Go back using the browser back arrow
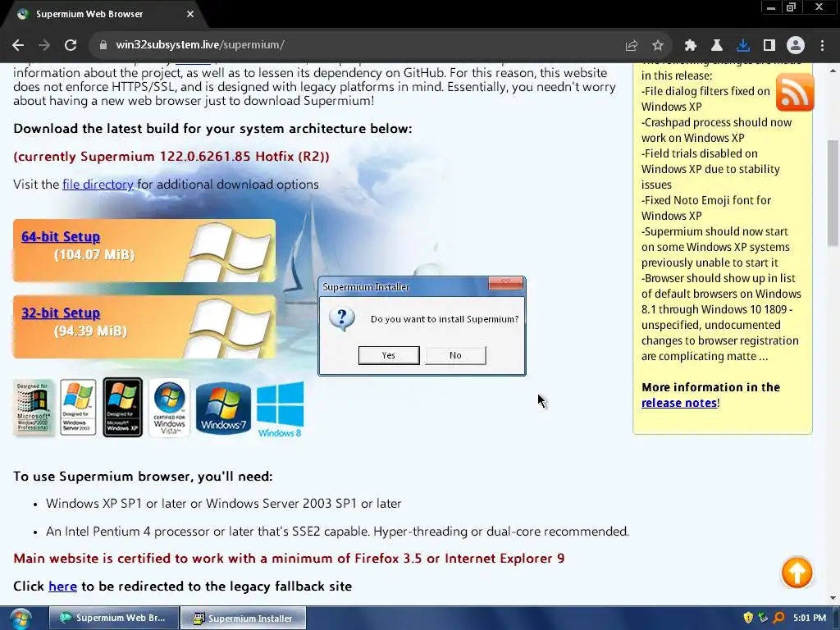Image resolution: width=840 pixels, height=630 pixels. pyautogui.click(x=18, y=45)
